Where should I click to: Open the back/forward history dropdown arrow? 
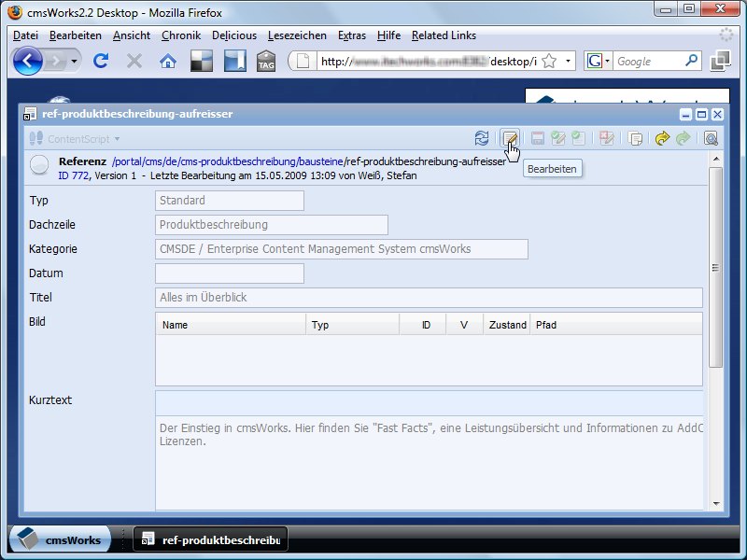tap(74, 61)
